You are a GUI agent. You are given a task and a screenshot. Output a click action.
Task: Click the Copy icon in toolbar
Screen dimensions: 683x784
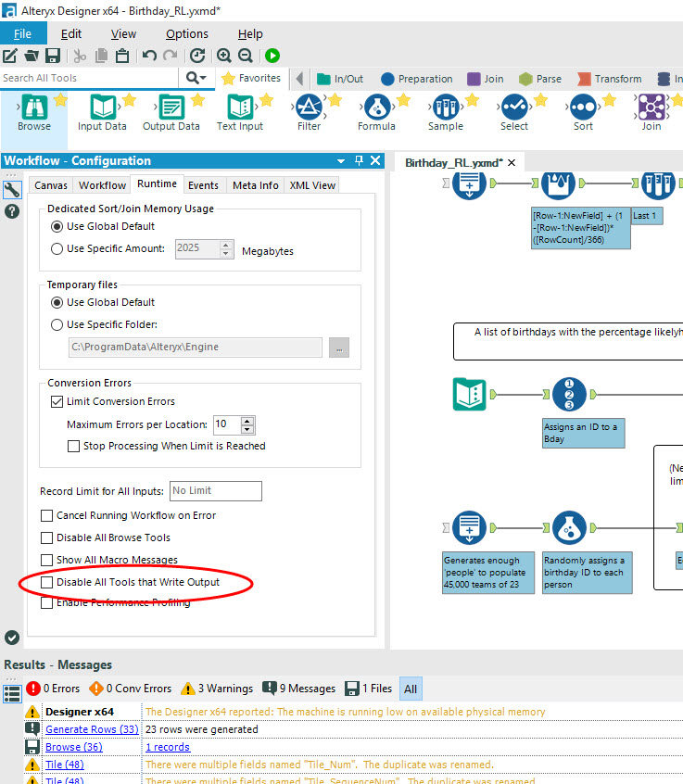tap(101, 56)
